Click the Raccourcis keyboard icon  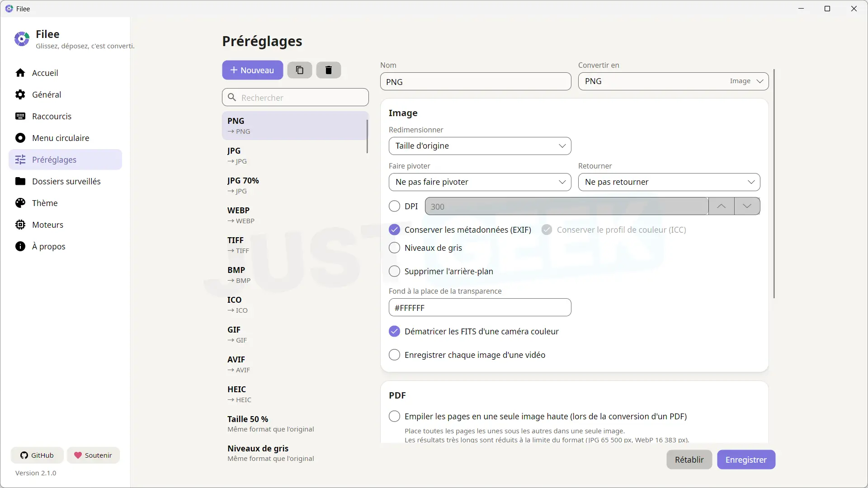tap(20, 116)
